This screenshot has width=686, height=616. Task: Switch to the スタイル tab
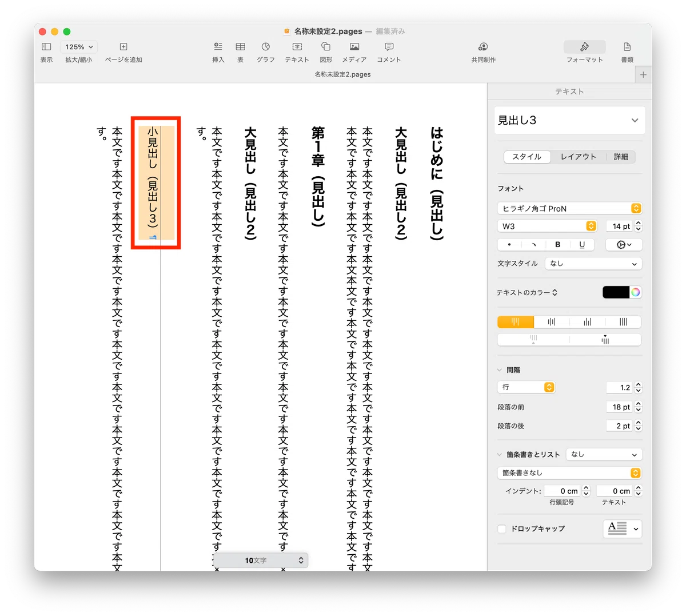527,157
